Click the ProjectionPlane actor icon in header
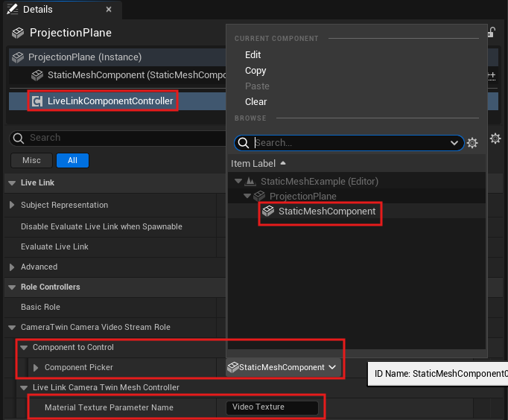 19,33
